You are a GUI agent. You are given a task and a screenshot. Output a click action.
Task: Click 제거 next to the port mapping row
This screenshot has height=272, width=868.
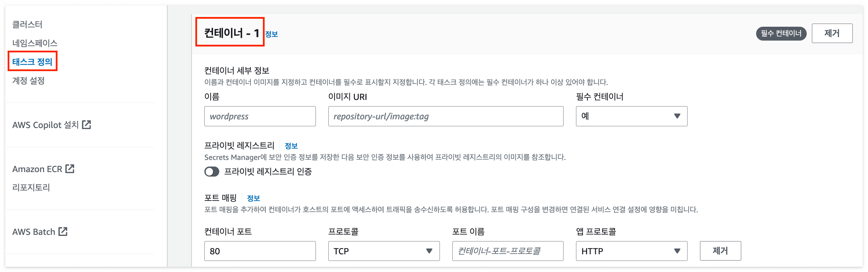[x=720, y=251]
